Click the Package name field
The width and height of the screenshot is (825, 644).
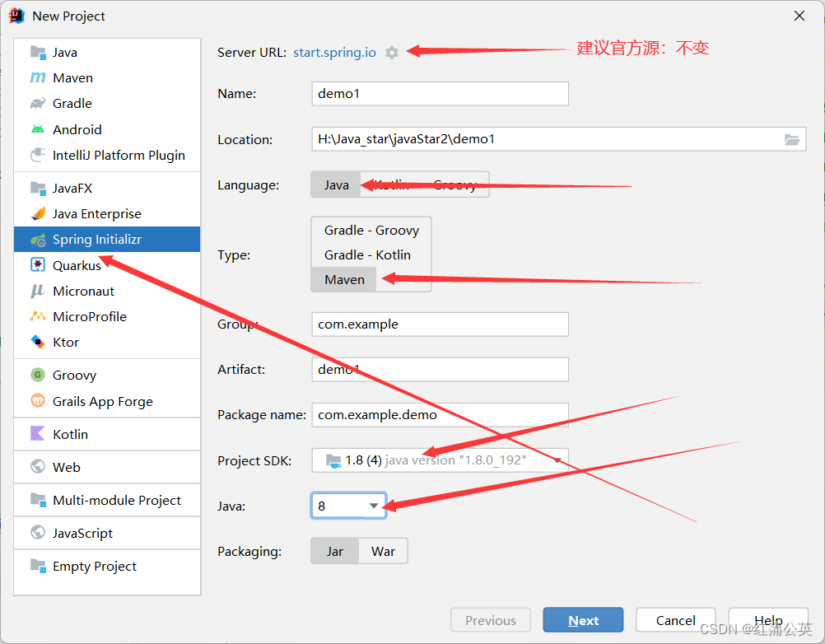440,414
